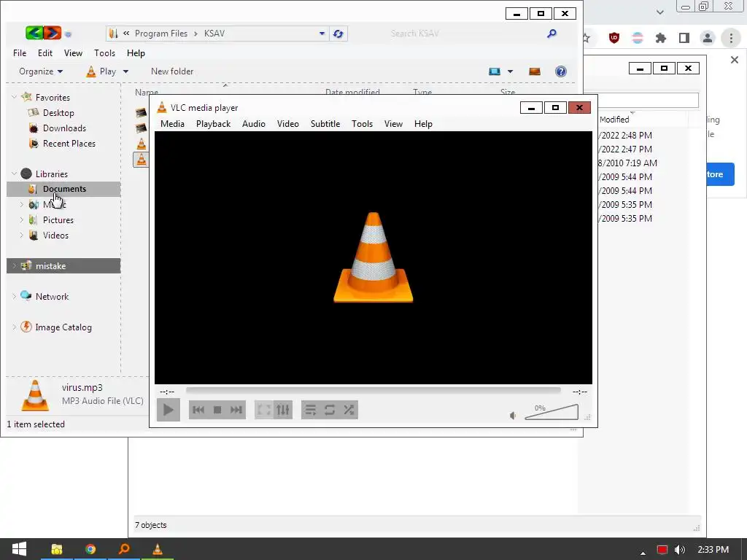Click the Play button in Explorer toolbar
Image resolution: width=747 pixels, height=560 pixels.
point(101,71)
